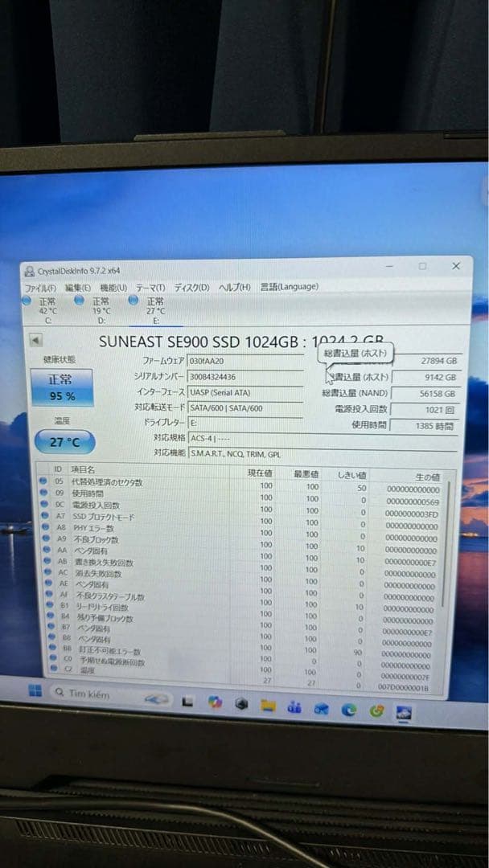
Task: Click the 総書込量 (NAND) value 56158 GB
Action: click(425, 394)
